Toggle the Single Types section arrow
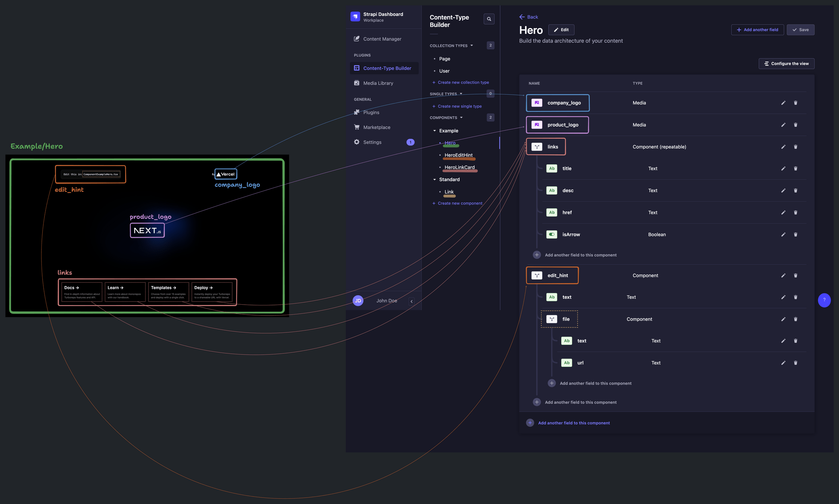 click(461, 94)
